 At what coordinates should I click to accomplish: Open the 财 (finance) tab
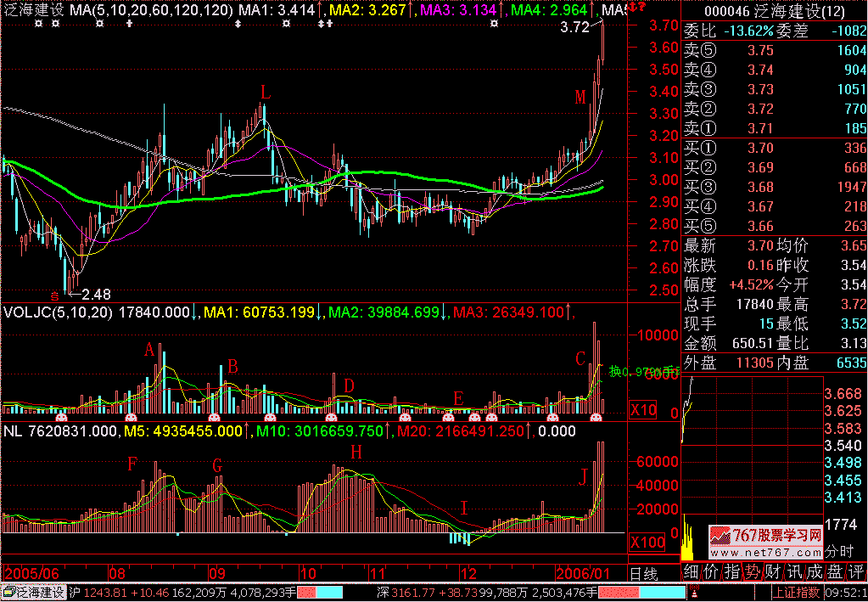click(772, 571)
